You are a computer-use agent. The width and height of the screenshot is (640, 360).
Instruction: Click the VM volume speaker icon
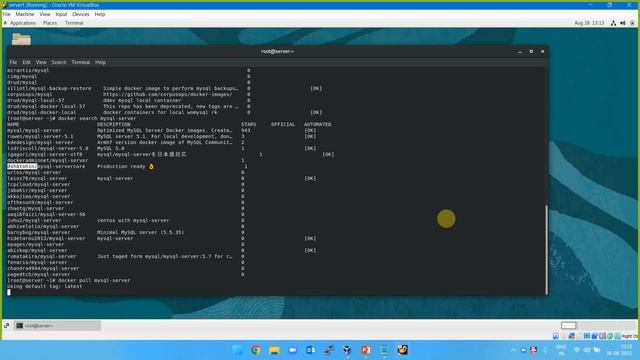(623, 23)
